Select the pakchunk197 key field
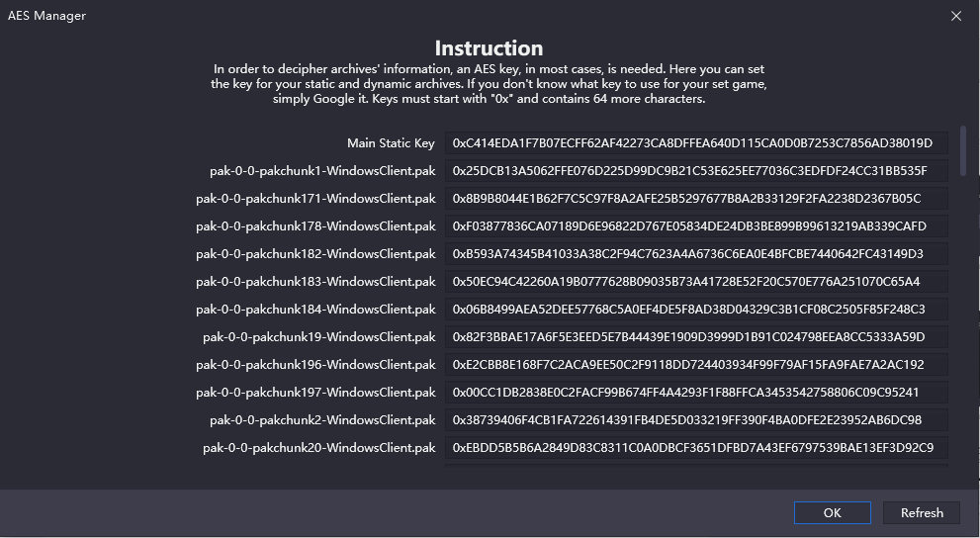The height and width of the screenshot is (538, 980). click(696, 393)
